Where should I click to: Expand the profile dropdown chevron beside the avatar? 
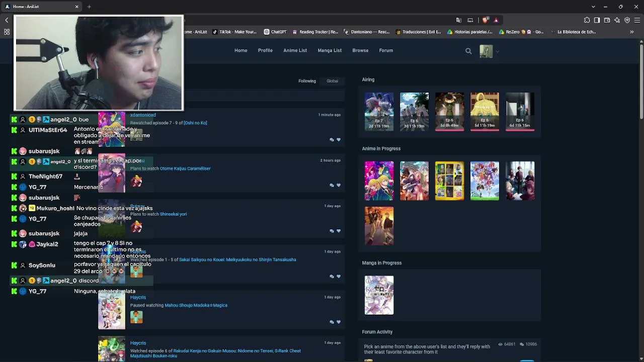click(497, 51)
